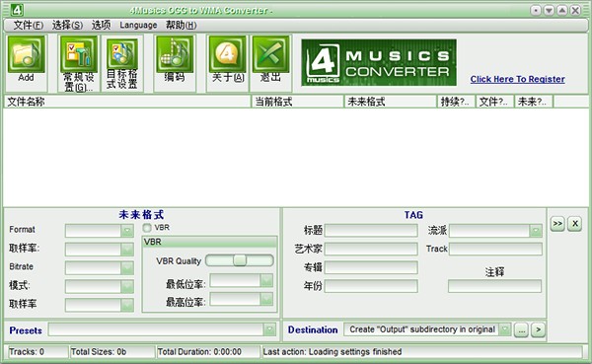This screenshot has height=364, width=592.
Task: Open the Language menu
Action: click(138, 26)
